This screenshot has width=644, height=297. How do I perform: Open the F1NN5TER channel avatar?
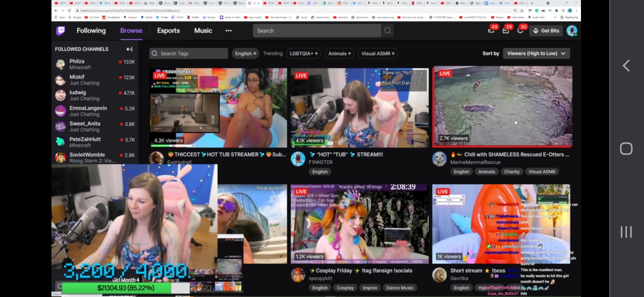point(298,159)
